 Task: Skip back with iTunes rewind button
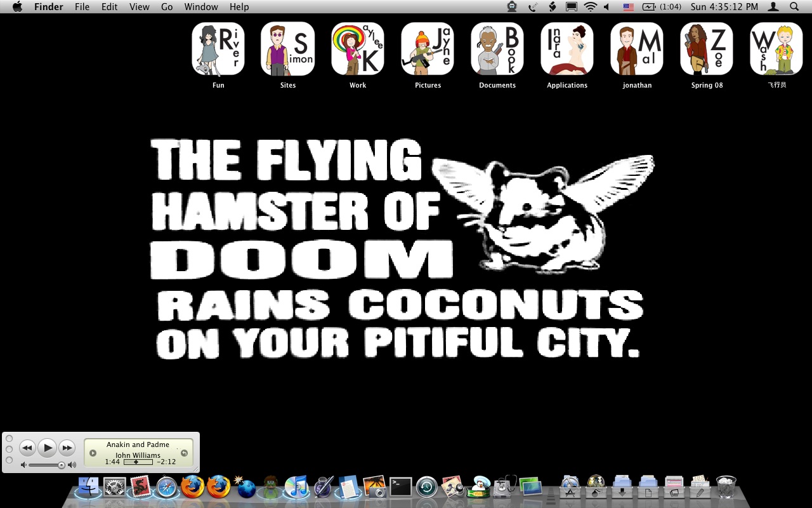(x=27, y=448)
